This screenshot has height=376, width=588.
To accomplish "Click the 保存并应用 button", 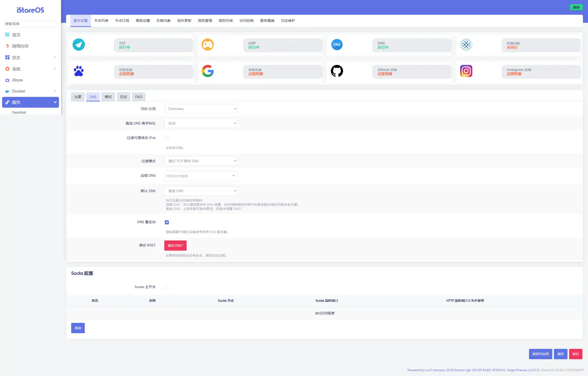I will pyautogui.click(x=541, y=354).
